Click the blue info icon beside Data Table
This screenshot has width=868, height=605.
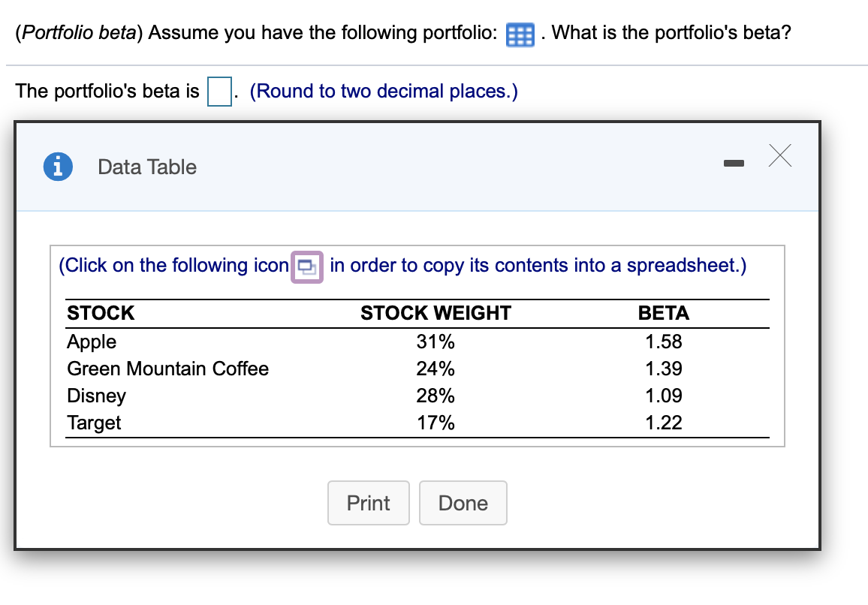tap(58, 167)
